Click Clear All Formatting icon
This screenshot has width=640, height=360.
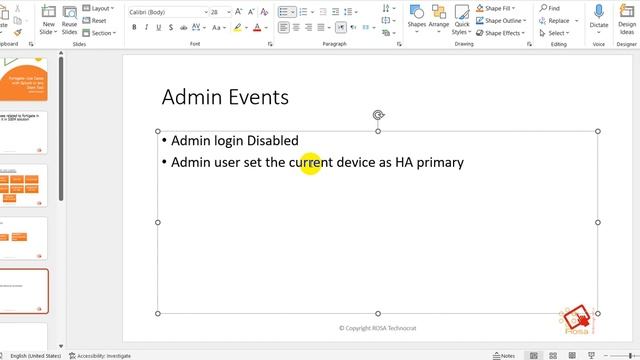pos(264,12)
